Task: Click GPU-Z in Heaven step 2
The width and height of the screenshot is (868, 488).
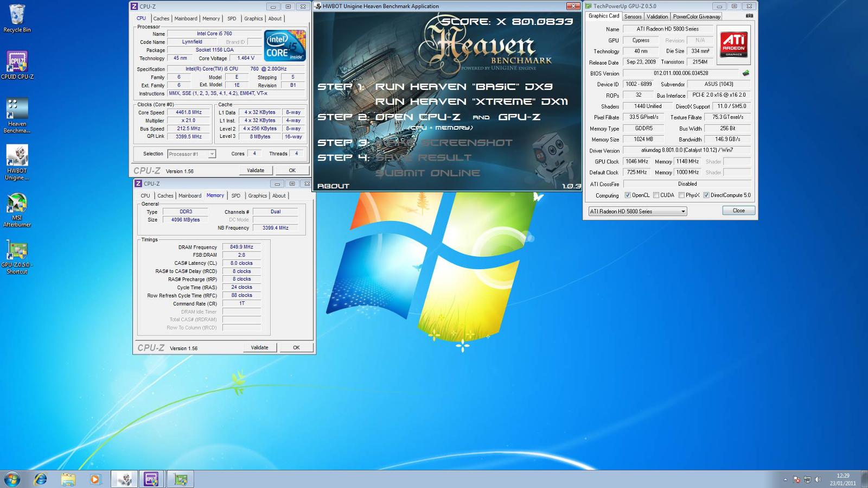Action: [x=519, y=117]
